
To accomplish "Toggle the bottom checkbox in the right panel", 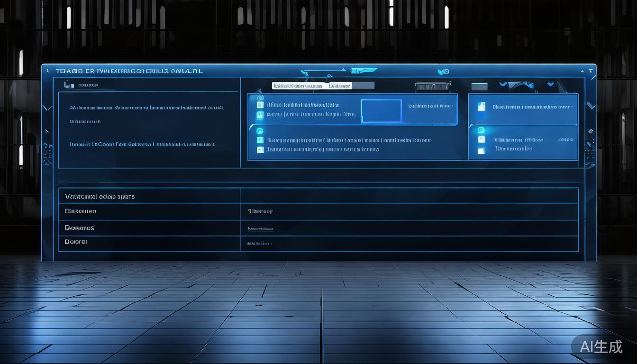I will (482, 151).
